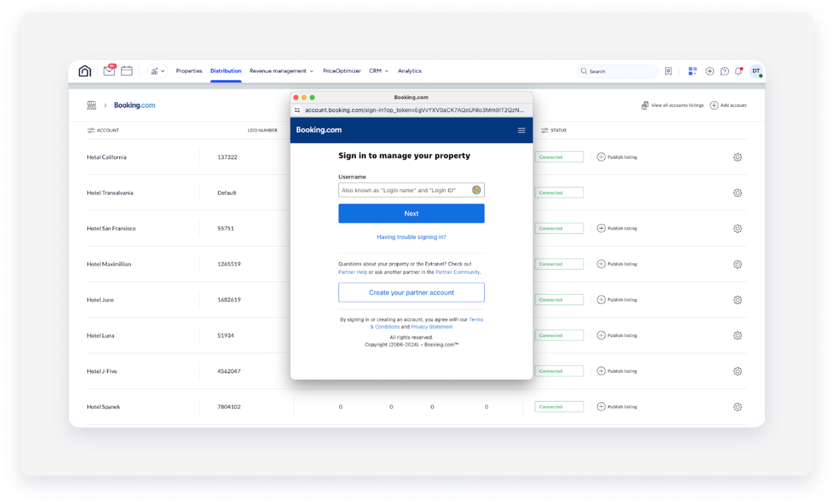Switch to the Properties tab

[x=189, y=71]
